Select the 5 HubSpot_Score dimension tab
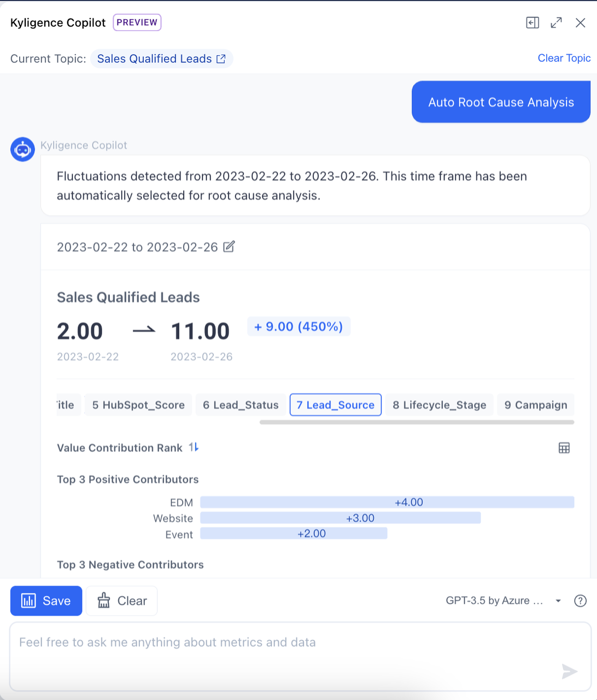 (138, 405)
